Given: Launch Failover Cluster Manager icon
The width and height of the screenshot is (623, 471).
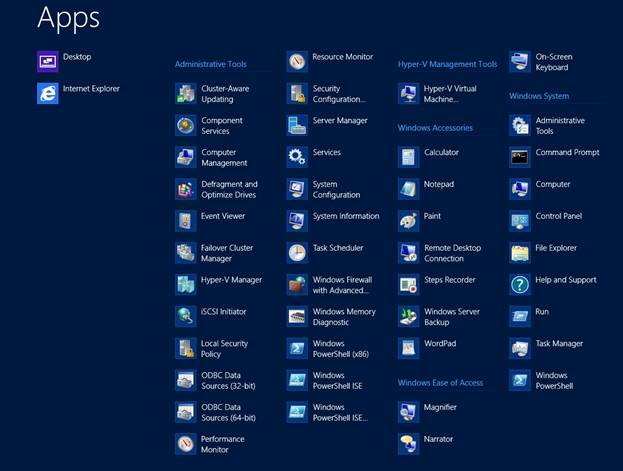Looking at the screenshot, I should tap(186, 253).
